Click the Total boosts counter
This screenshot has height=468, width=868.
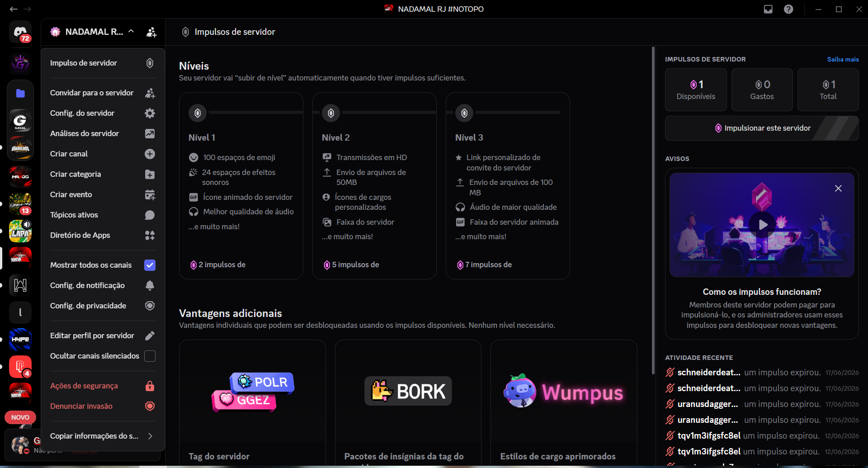[828, 90]
